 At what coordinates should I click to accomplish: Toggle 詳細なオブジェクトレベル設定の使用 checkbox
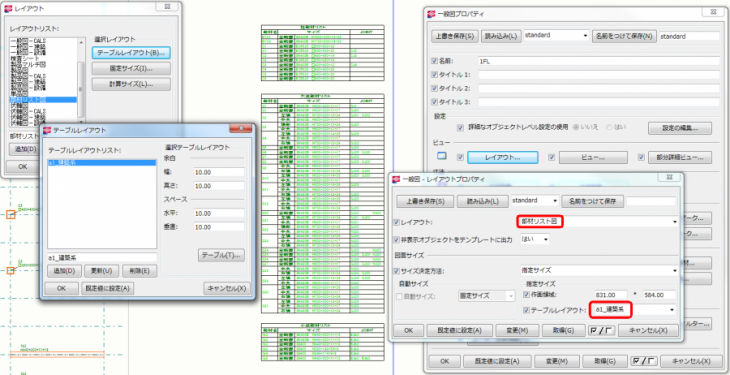[460, 127]
